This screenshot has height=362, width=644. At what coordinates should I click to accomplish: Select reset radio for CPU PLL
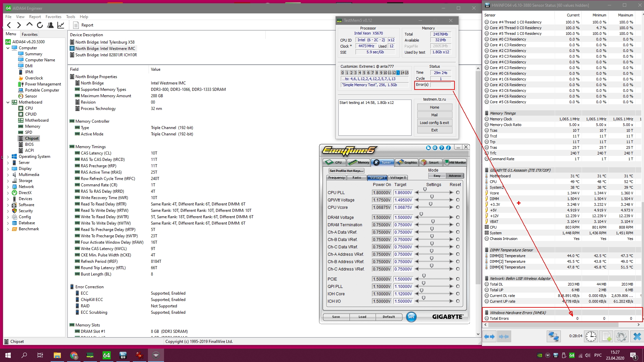click(458, 192)
